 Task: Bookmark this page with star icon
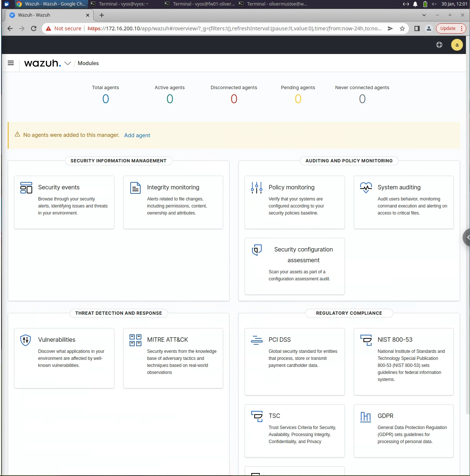pyautogui.click(x=402, y=28)
